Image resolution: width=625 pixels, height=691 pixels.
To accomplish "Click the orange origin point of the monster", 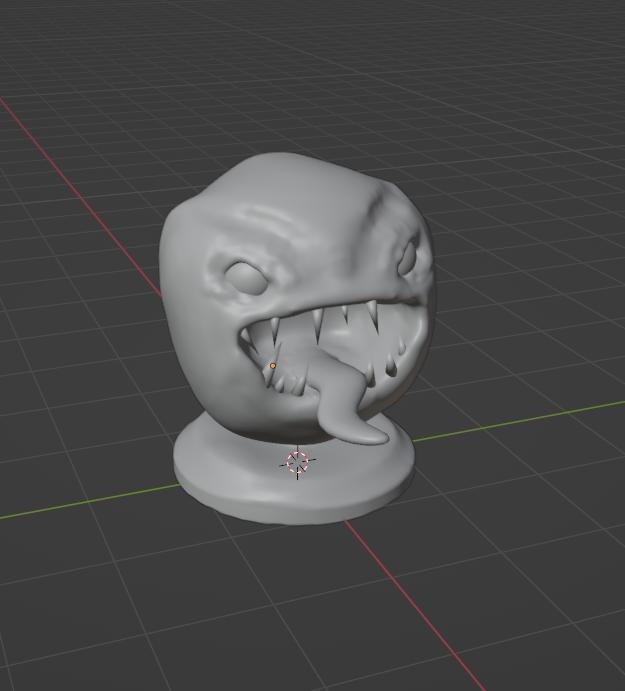I will [x=273, y=366].
